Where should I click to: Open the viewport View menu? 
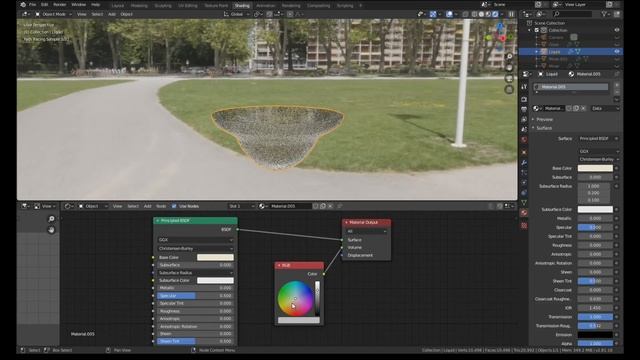point(82,14)
